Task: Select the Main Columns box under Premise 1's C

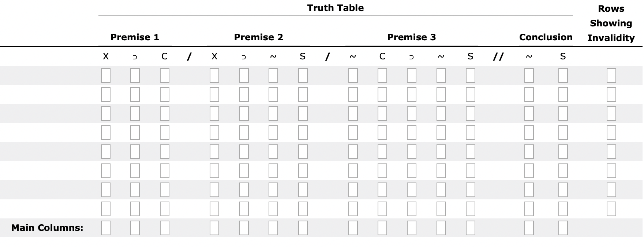Action: 164,227
